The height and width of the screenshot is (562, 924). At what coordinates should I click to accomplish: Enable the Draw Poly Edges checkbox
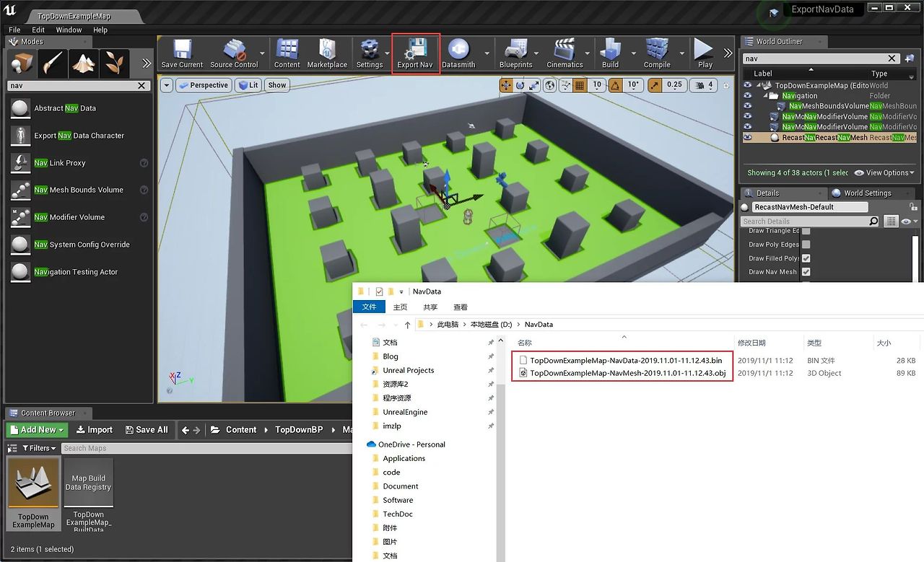[806, 245]
